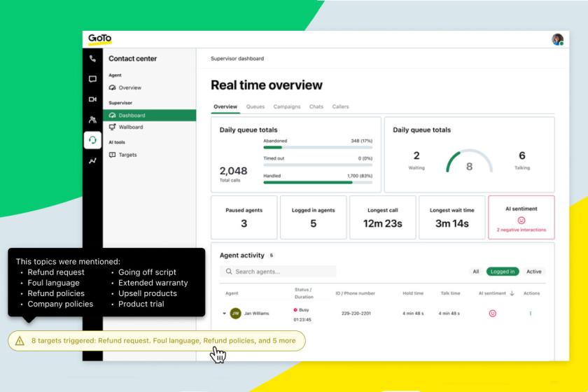Screen dimensions: 588x392
Task: Click the queue gauge showing 8
Action: point(469,161)
